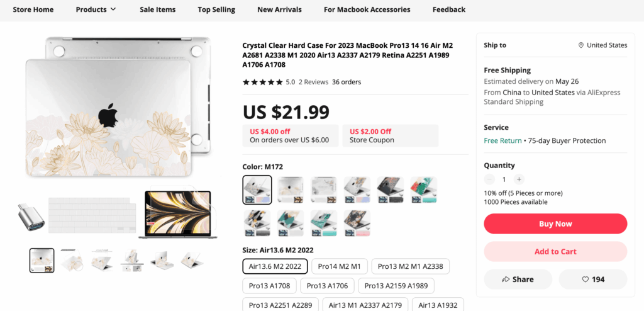Image resolution: width=644 pixels, height=311 pixels.
Task: Open the 2 Reviews link
Action: coord(313,82)
